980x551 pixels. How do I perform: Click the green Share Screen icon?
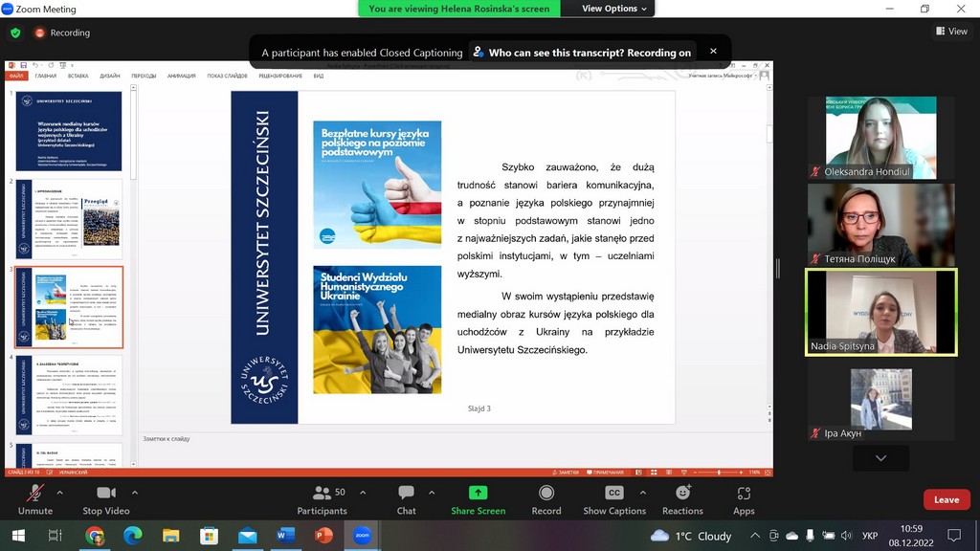pyautogui.click(x=478, y=498)
